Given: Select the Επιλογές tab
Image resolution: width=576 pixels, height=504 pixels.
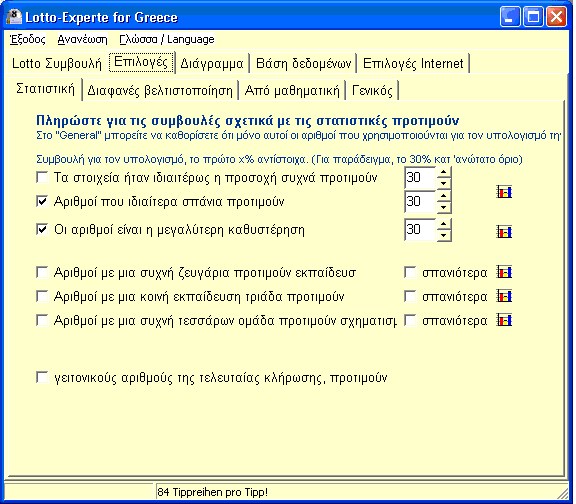Looking at the screenshot, I should pyautogui.click(x=142, y=62).
